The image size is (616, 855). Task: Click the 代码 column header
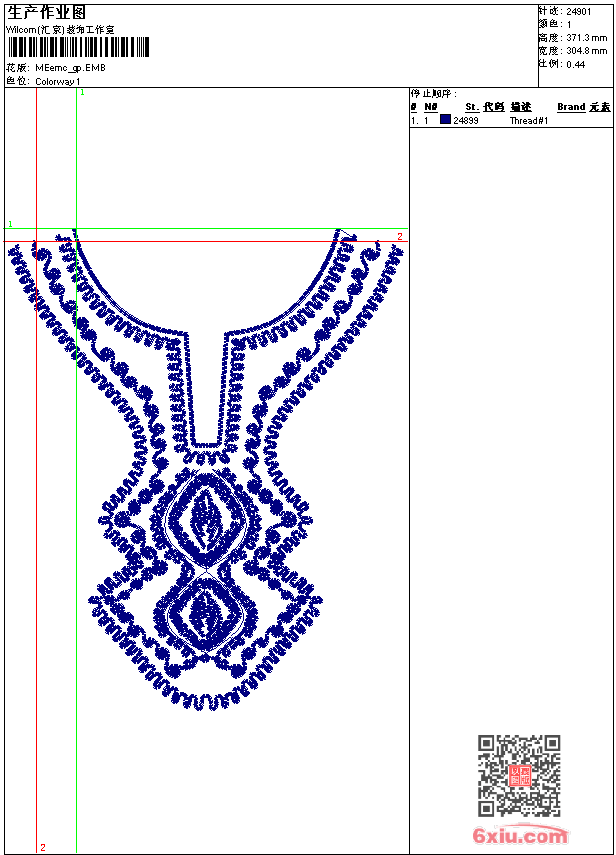(x=494, y=107)
